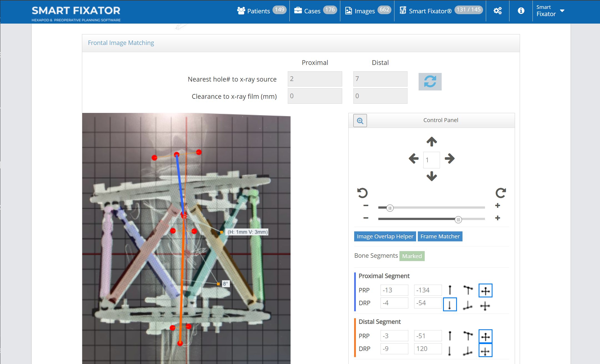Rotate image clockwise
Screen dimensions: 600x364
501,193
